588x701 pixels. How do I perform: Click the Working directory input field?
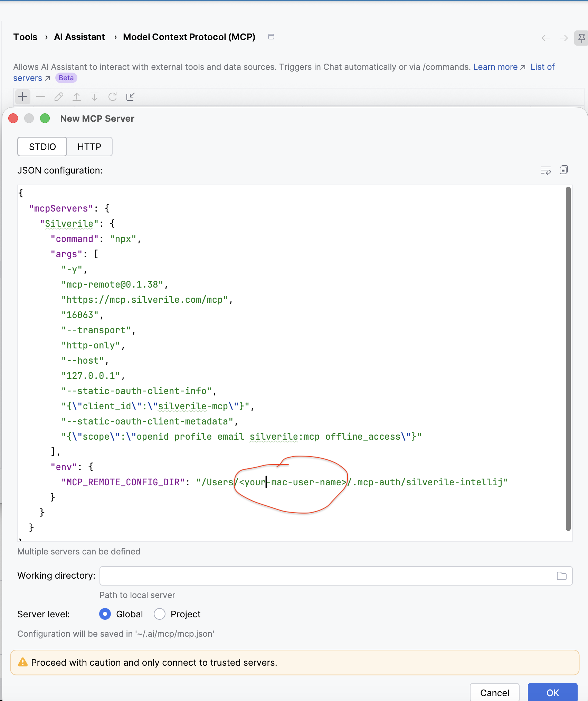coord(336,576)
